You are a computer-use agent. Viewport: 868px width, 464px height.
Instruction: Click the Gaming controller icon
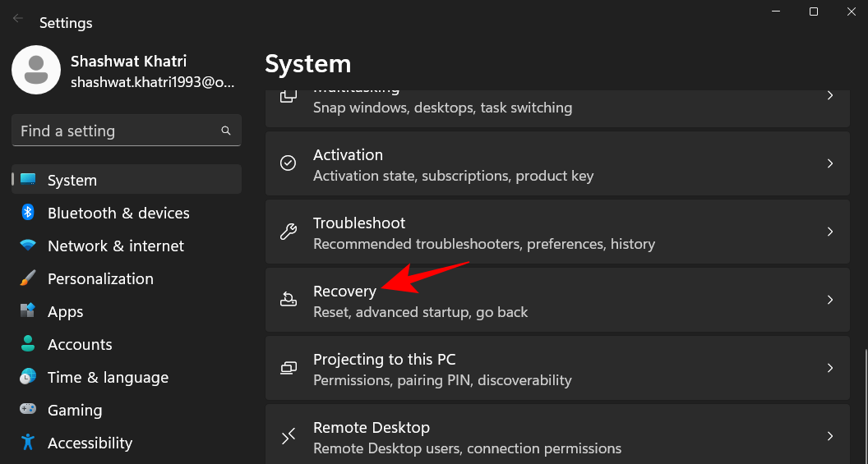(x=28, y=409)
